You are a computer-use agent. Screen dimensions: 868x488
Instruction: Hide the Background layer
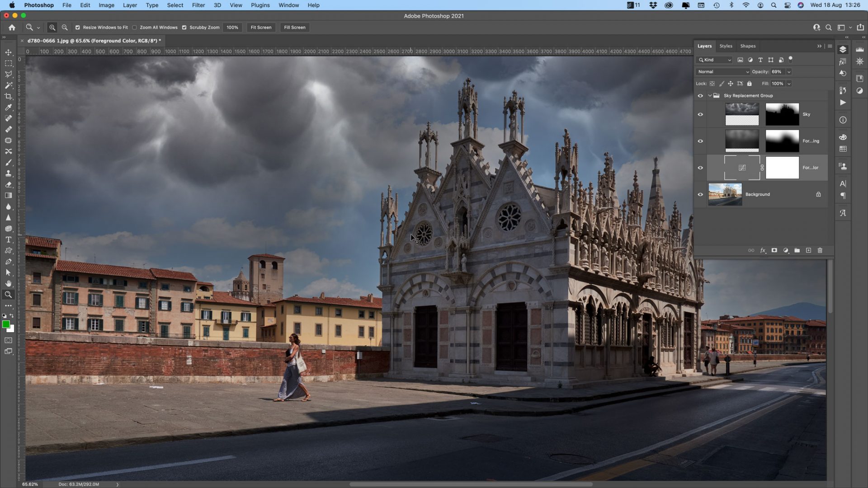click(x=700, y=194)
